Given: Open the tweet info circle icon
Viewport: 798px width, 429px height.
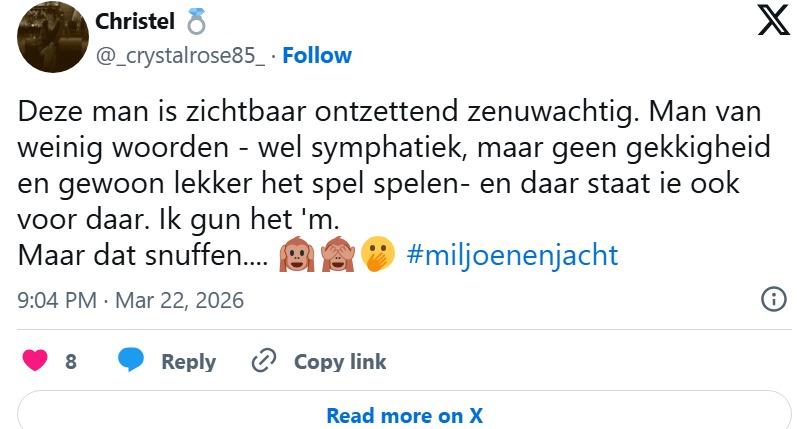Looking at the screenshot, I should (x=773, y=299).
